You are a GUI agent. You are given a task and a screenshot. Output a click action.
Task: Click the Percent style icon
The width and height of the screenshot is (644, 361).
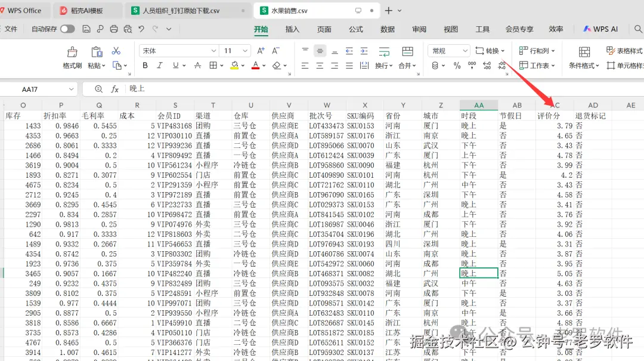(x=457, y=66)
